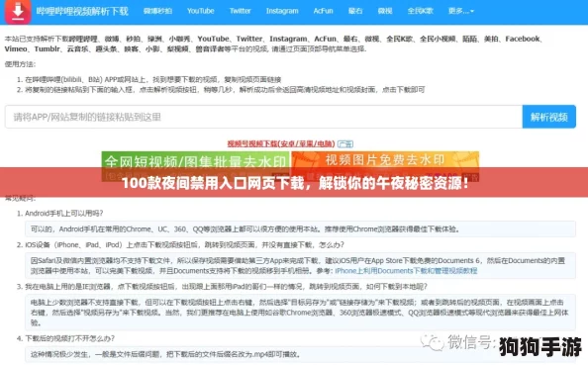The width and height of the screenshot is (588, 365).
Task: Click the red download logo icon
Action: click(x=18, y=11)
